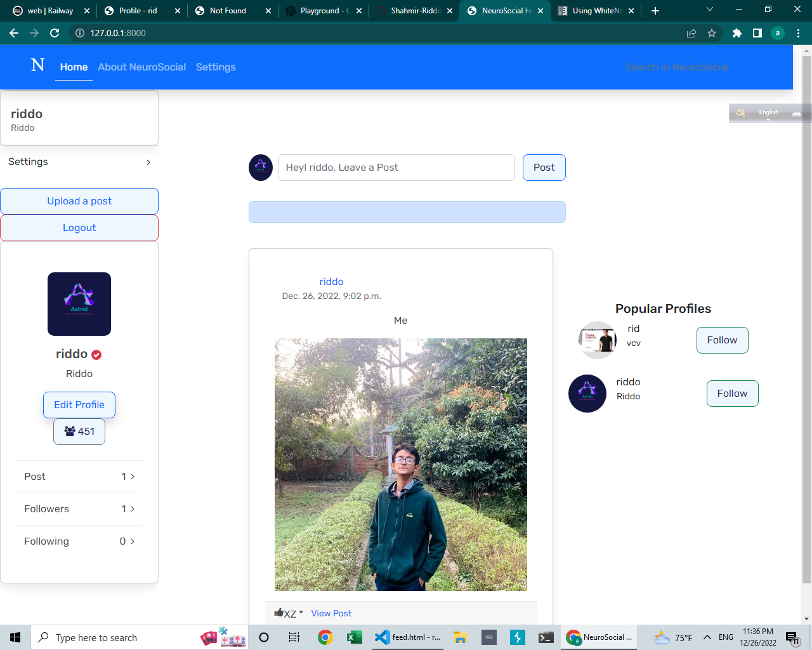Click the Post button
The width and height of the screenshot is (812, 650).
(544, 168)
